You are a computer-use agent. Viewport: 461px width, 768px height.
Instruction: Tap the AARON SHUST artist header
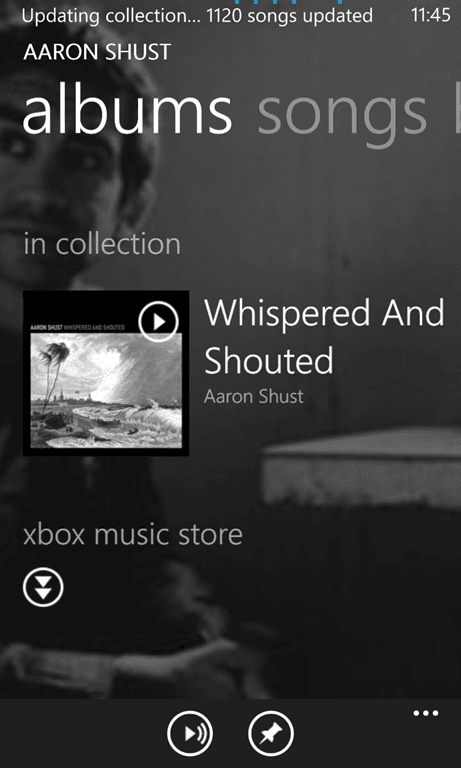(97, 52)
